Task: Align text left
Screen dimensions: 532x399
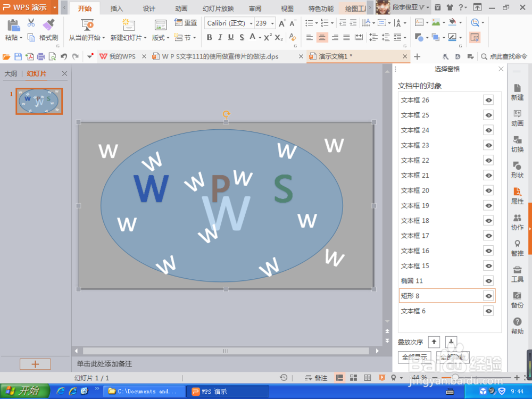Action: 310,37
